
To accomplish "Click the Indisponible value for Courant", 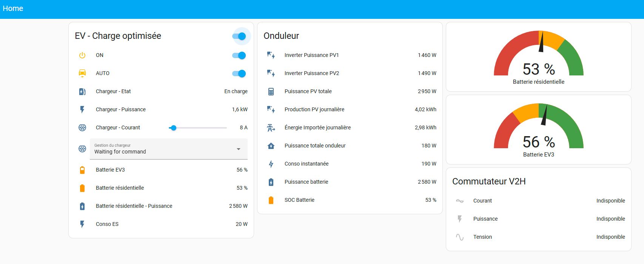I will click(611, 201).
